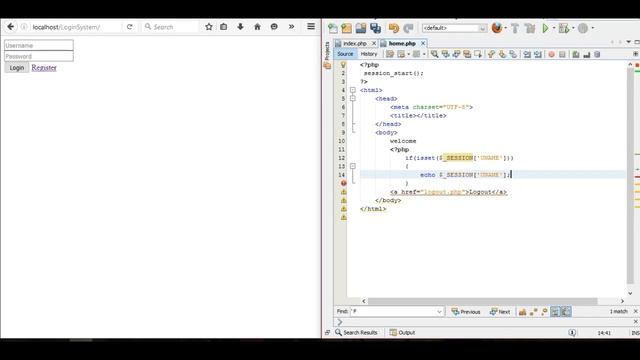This screenshot has height=360, width=640.
Task: Open the browser selection dropdown arrow
Action: click(x=506, y=28)
